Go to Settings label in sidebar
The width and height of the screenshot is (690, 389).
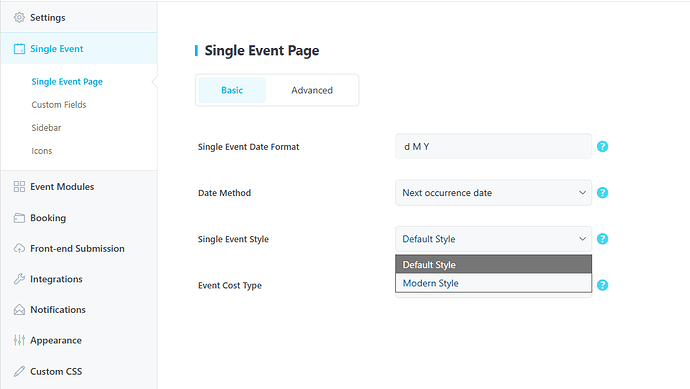48,18
